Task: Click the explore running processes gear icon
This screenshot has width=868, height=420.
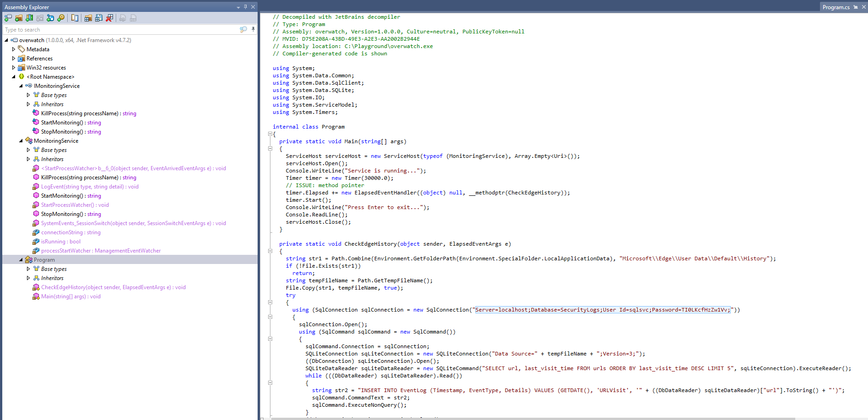Action: click(61, 18)
